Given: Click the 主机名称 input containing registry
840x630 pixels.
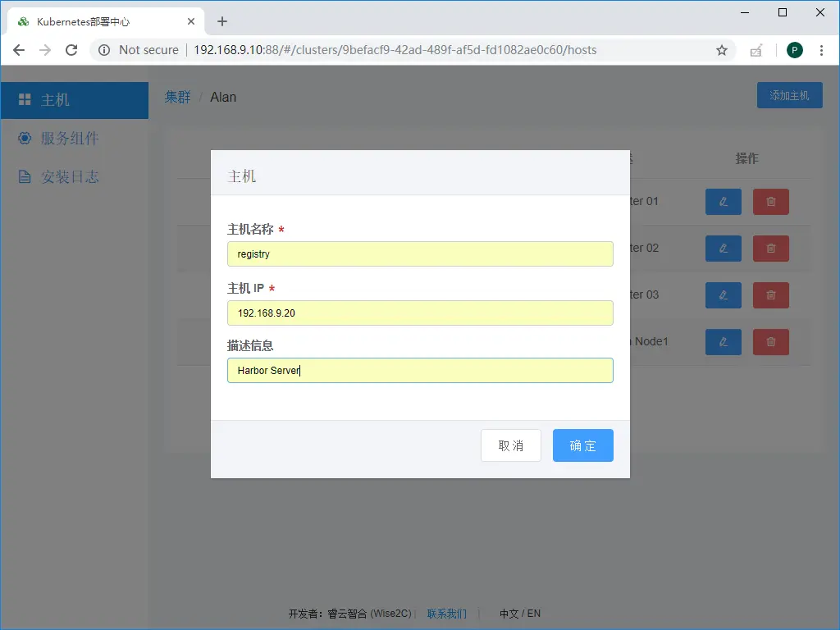Looking at the screenshot, I should (x=420, y=254).
